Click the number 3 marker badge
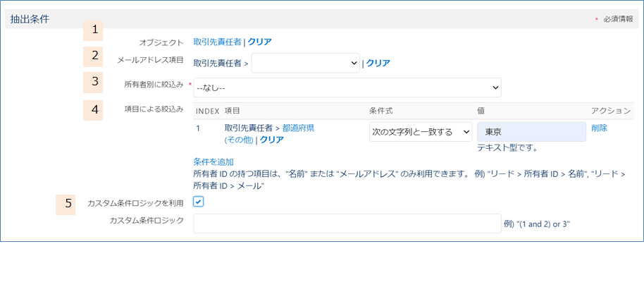The height and width of the screenshot is (299, 644). click(x=93, y=82)
